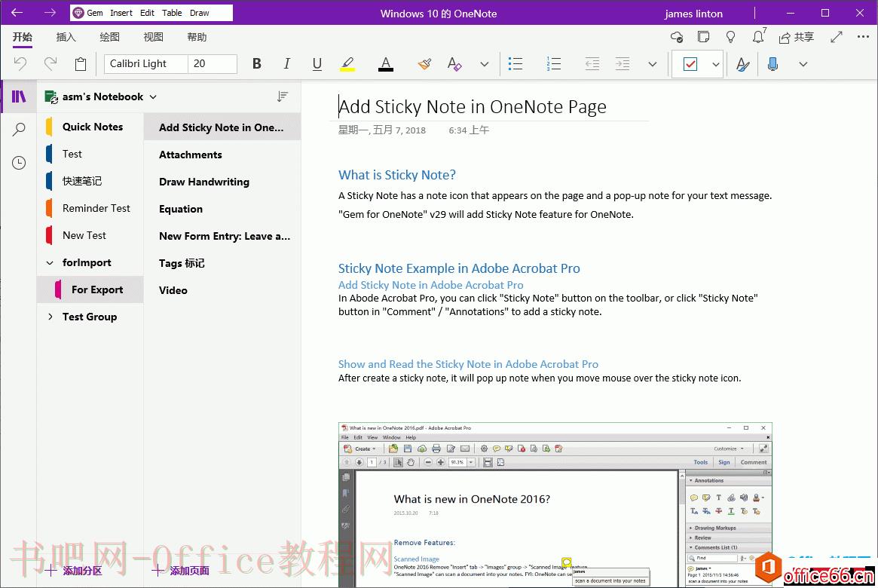Open the tags dropdown arrow
The width and height of the screenshot is (878, 588).
716,64
